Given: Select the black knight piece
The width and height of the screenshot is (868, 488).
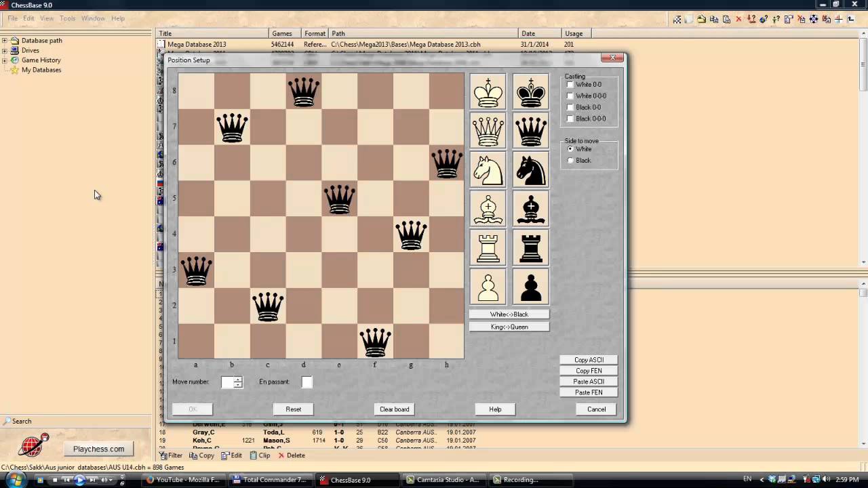Looking at the screenshot, I should point(531,169).
